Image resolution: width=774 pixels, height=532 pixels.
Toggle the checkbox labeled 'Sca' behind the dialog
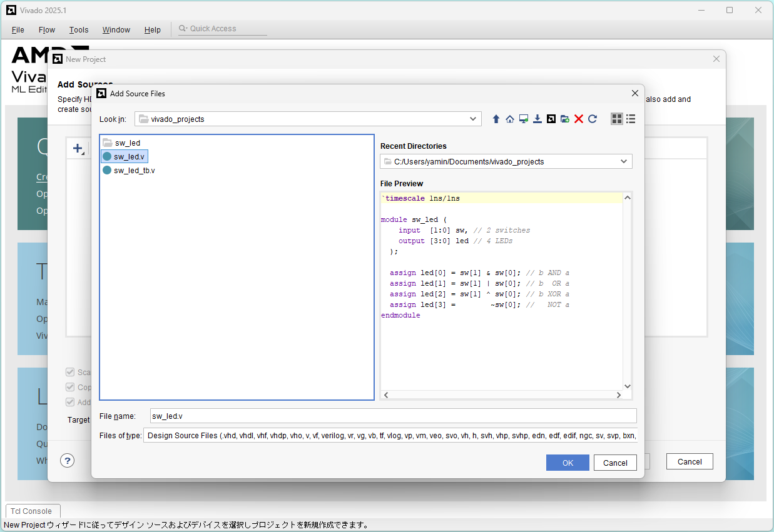pyautogui.click(x=70, y=372)
